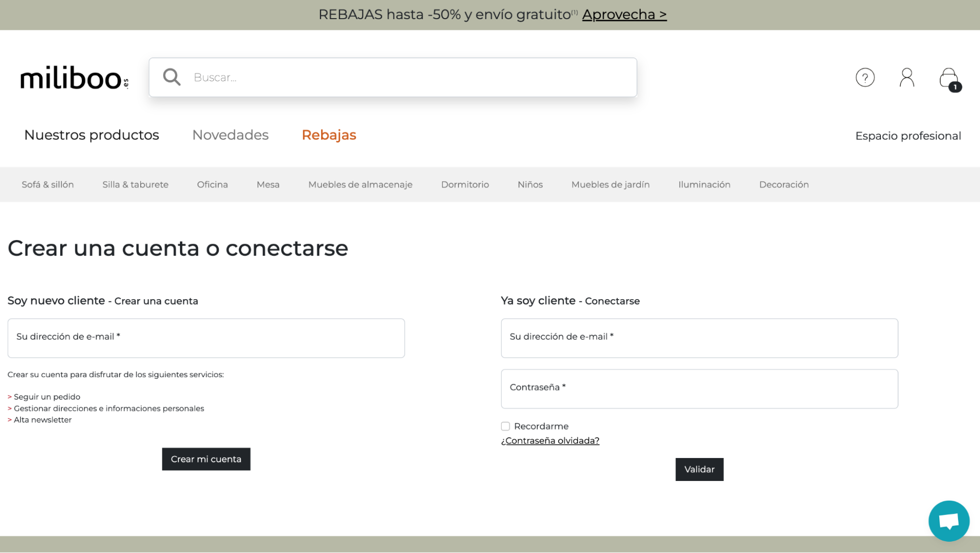Click the Validar button
The image size is (980, 553).
click(x=699, y=469)
